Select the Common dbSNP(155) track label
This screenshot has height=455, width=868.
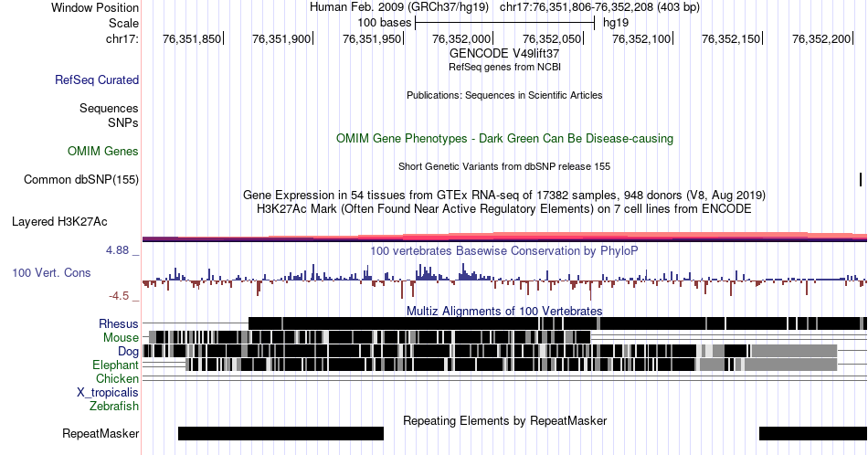[81, 179]
